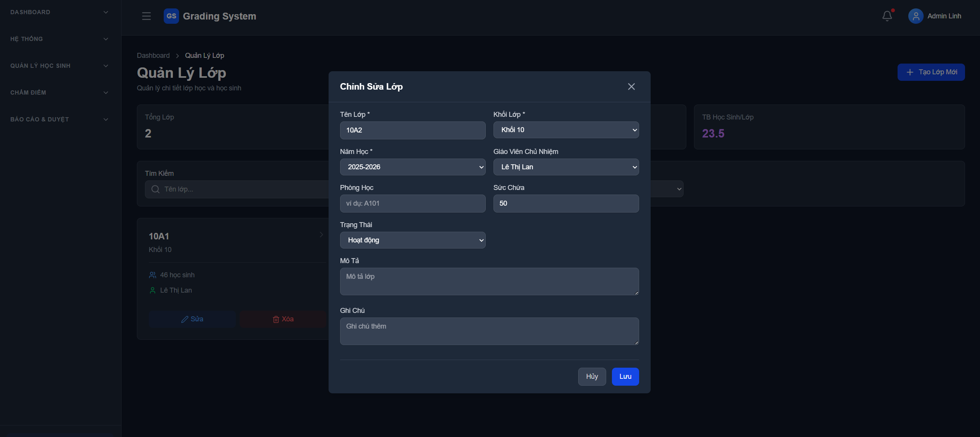The width and height of the screenshot is (980, 437).
Task: Open Giáo Viên Chủ Nhiệm dropdown
Action: pos(566,167)
